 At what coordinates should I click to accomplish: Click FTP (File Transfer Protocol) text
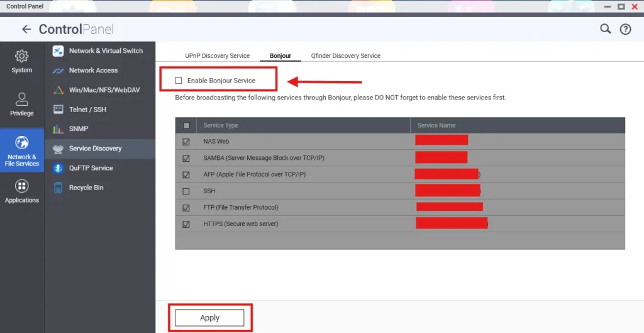point(241,207)
